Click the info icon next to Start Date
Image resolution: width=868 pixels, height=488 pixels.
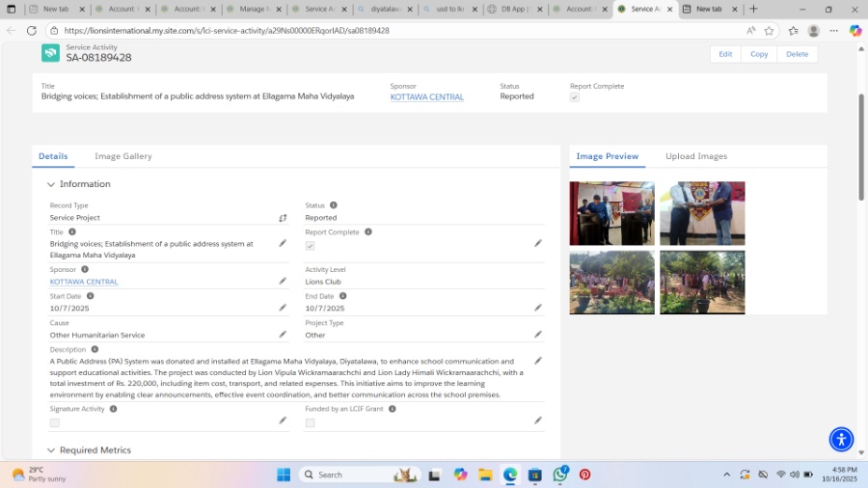pyautogui.click(x=91, y=296)
